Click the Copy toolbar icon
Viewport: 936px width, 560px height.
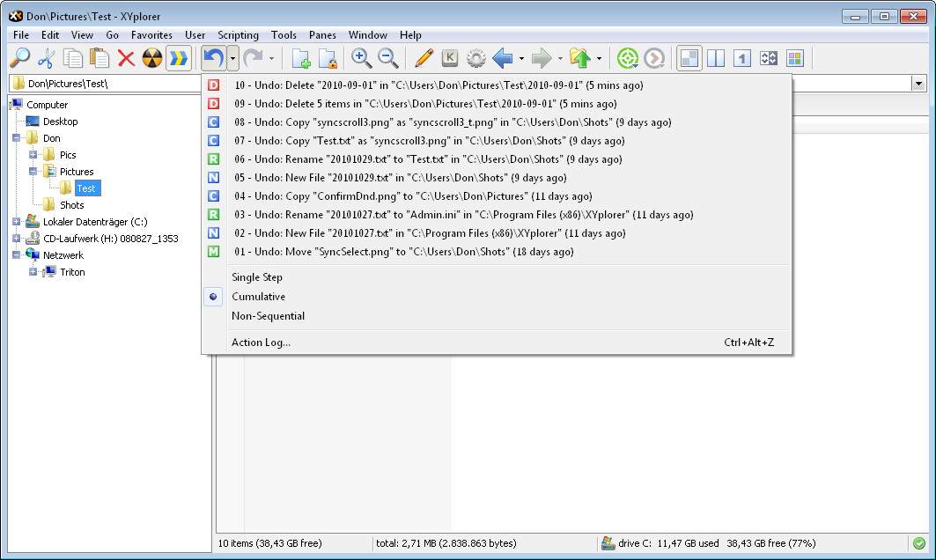pos(73,58)
